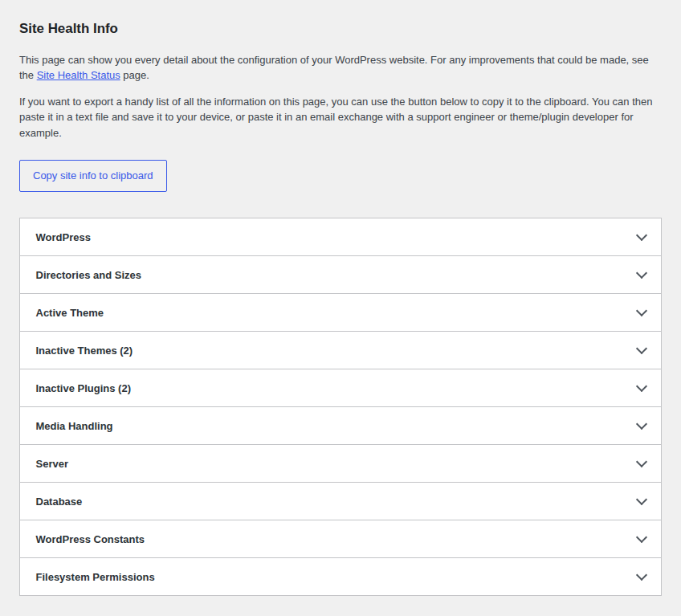Click the 'Database' title text
The width and height of the screenshot is (681, 616).
pyautogui.click(x=59, y=502)
